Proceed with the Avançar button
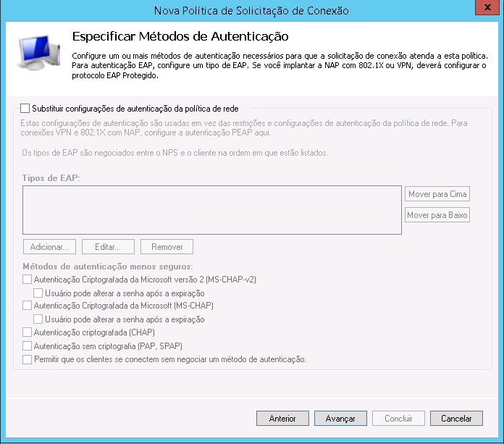The height and width of the screenshot is (444, 504). (x=340, y=418)
